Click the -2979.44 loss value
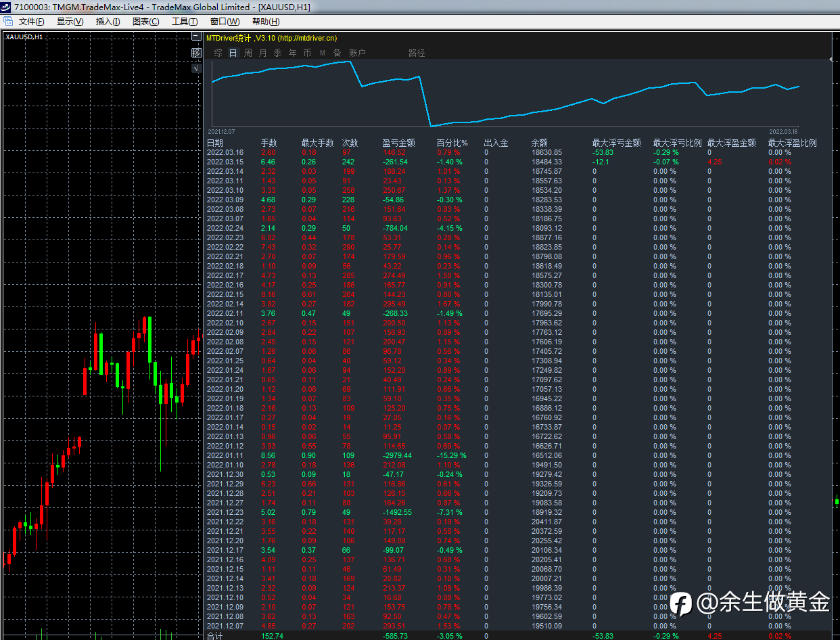 click(397, 455)
